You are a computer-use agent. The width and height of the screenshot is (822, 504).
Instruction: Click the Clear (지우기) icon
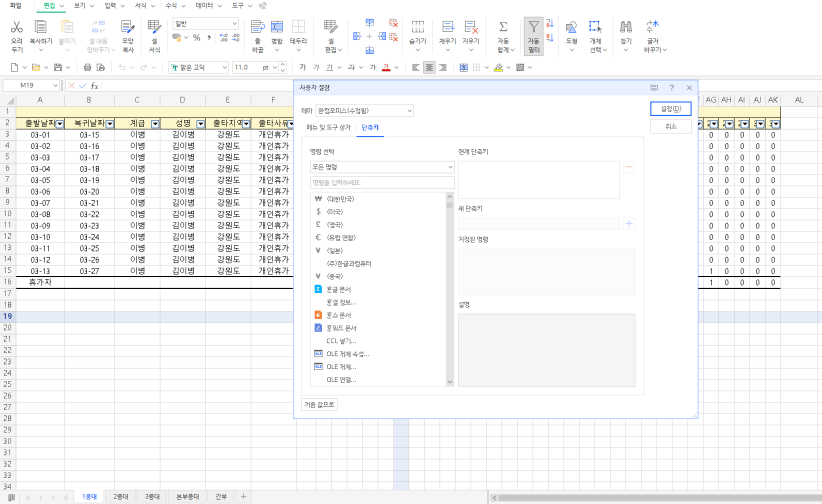pyautogui.click(x=470, y=27)
